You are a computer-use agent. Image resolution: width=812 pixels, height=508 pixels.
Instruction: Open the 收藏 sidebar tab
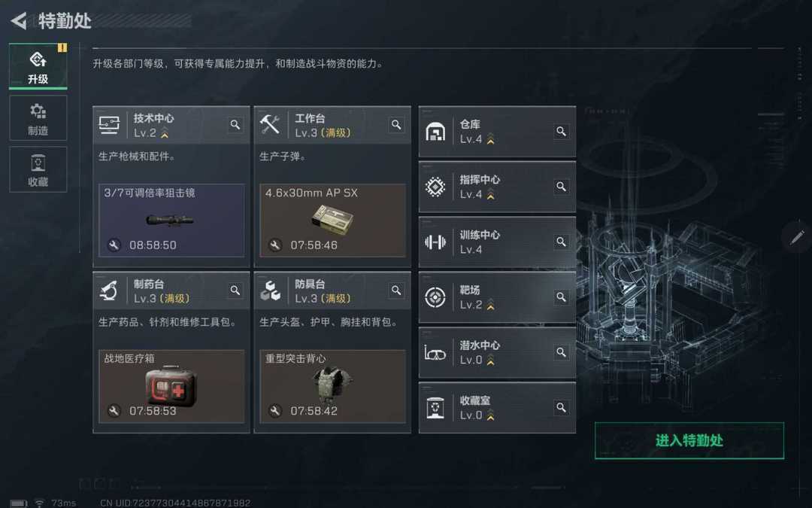point(38,169)
